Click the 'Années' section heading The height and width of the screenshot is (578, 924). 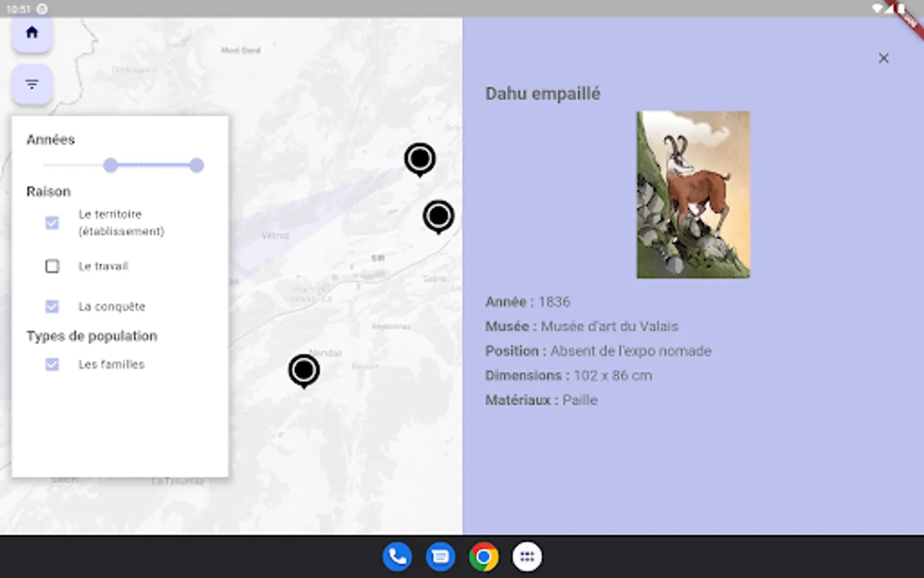(51, 139)
